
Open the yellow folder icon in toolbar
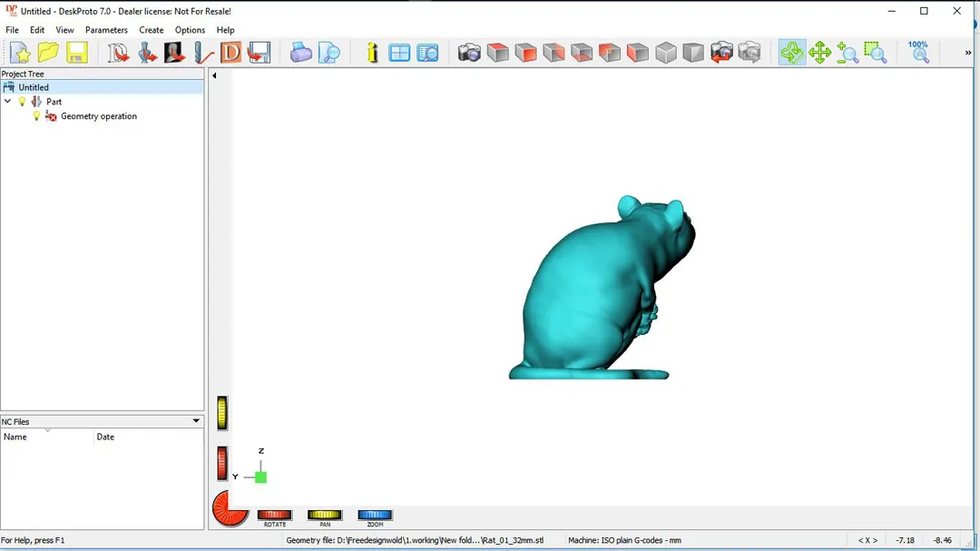[x=48, y=53]
